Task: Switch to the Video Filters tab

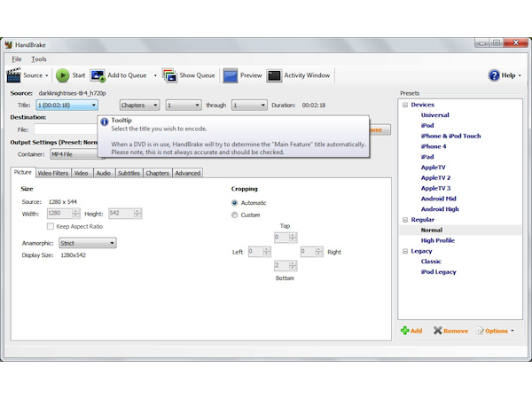Action: coord(53,173)
